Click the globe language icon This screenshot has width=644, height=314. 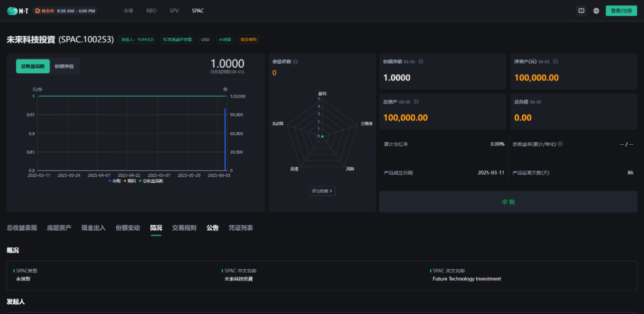click(x=596, y=11)
